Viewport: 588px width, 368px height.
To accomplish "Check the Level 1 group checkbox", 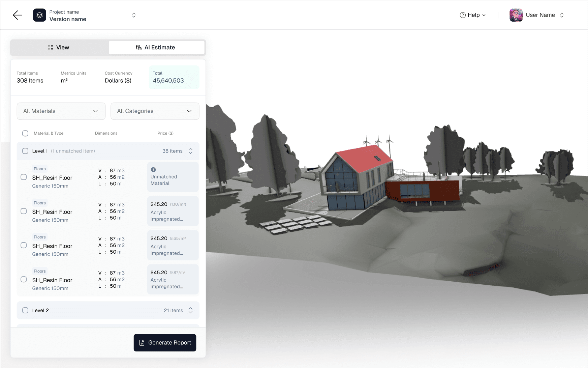I will point(25,151).
